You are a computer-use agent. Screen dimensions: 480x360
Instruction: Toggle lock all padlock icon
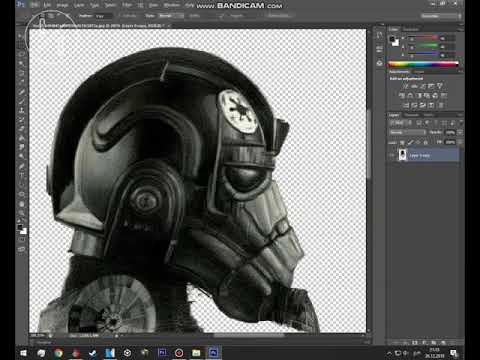click(426, 142)
